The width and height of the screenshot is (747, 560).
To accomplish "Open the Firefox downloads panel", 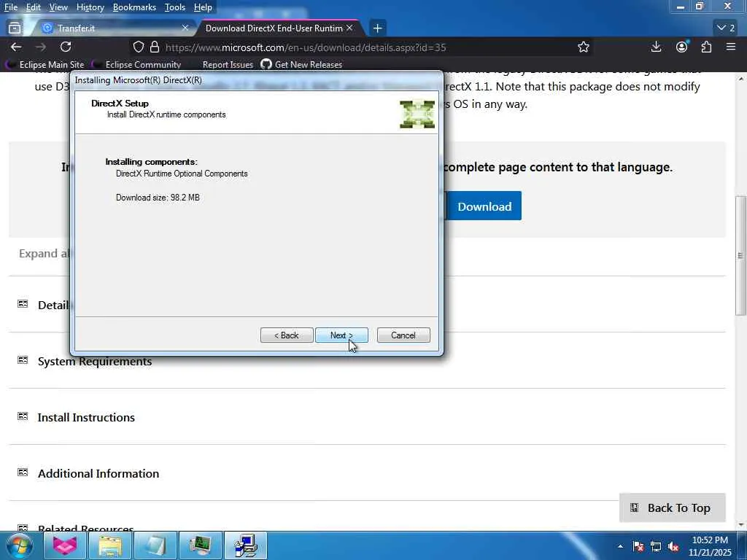I will [x=656, y=47].
